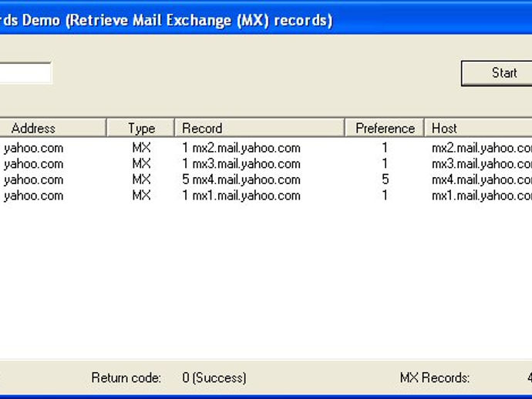Click the '0 (Success)' return code value
Image resolution: width=532 pixels, height=399 pixels.
point(214,377)
